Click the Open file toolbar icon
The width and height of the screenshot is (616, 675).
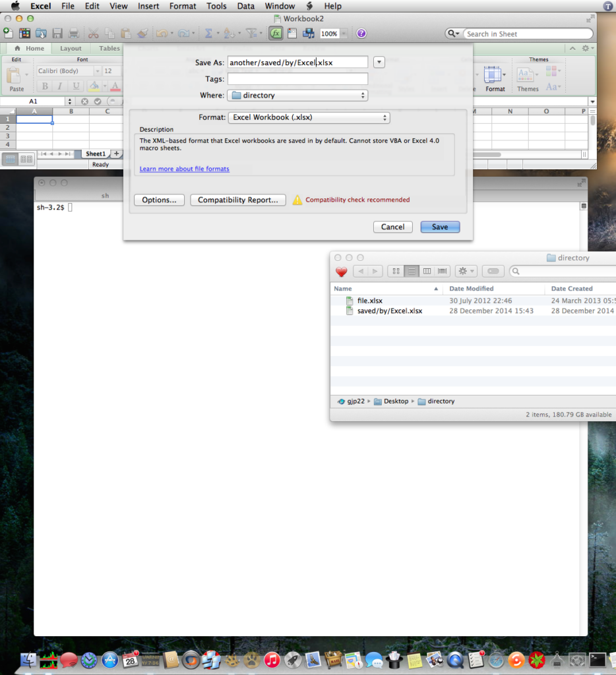coord(41,33)
